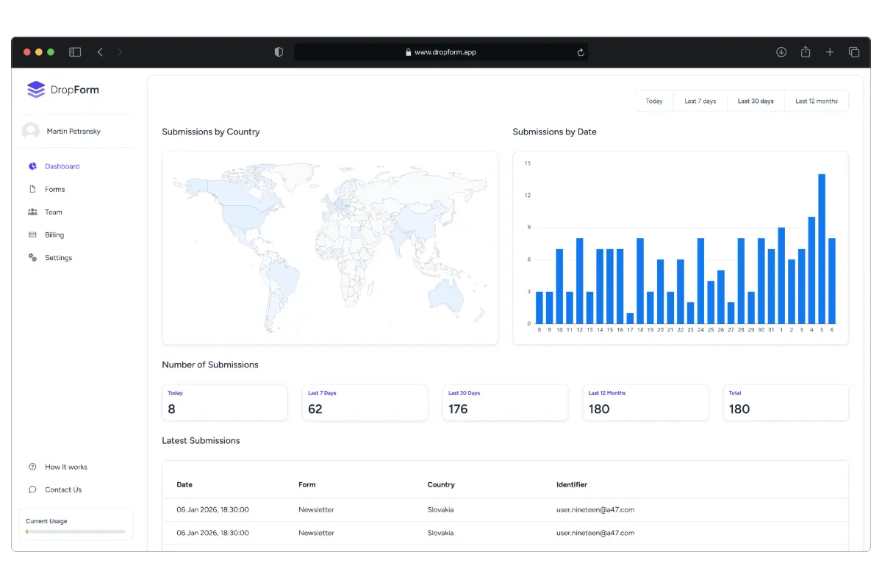Toggle the browser sidebar panel
The width and height of the screenshot is (882, 588).
(x=74, y=51)
